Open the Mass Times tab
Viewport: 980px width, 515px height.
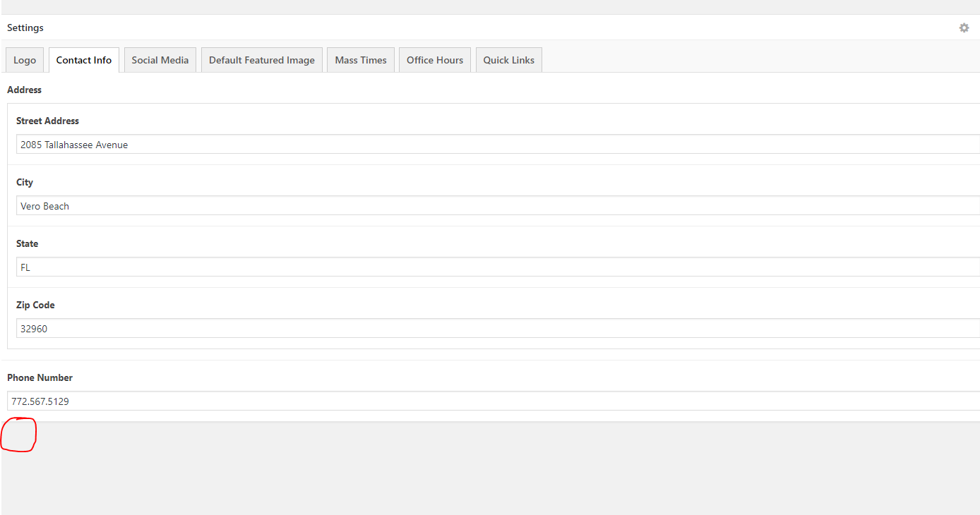click(x=361, y=60)
